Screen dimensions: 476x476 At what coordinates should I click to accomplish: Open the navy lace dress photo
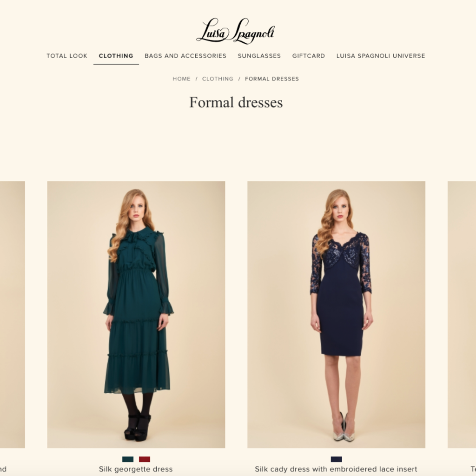(337, 315)
